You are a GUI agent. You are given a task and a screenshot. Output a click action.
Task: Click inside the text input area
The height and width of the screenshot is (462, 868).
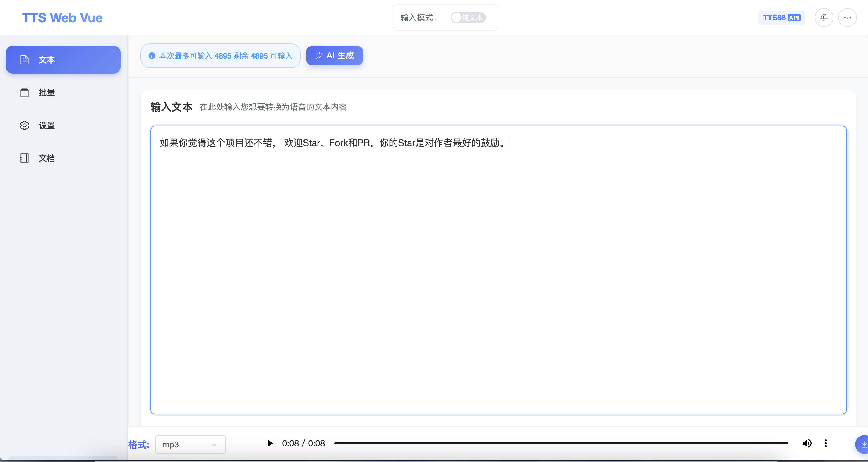pyautogui.click(x=498, y=270)
